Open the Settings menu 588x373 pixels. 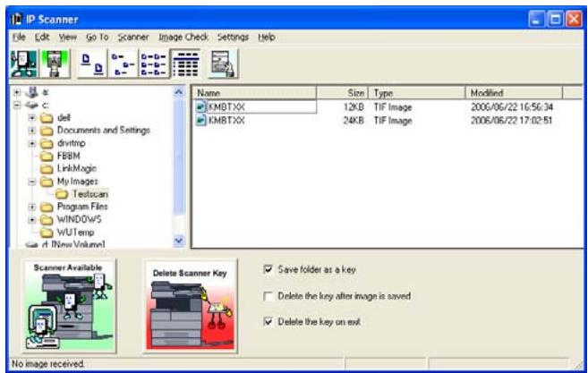233,37
